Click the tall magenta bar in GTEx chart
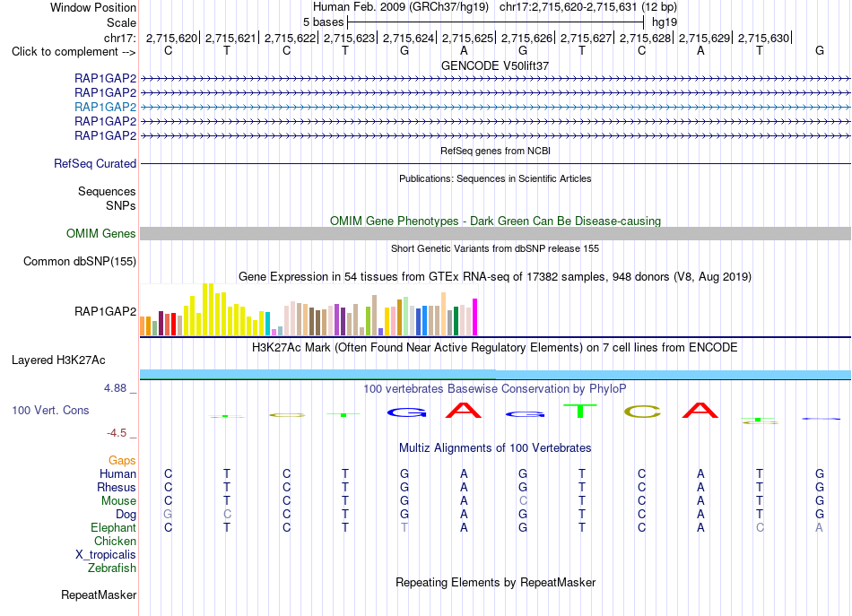The width and height of the screenshot is (852, 616). click(475, 317)
